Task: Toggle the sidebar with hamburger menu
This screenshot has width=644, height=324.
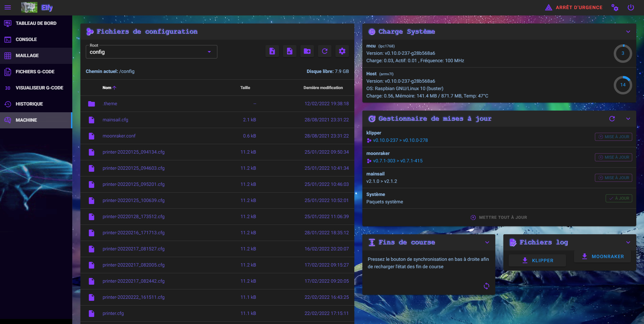Action: point(8,7)
